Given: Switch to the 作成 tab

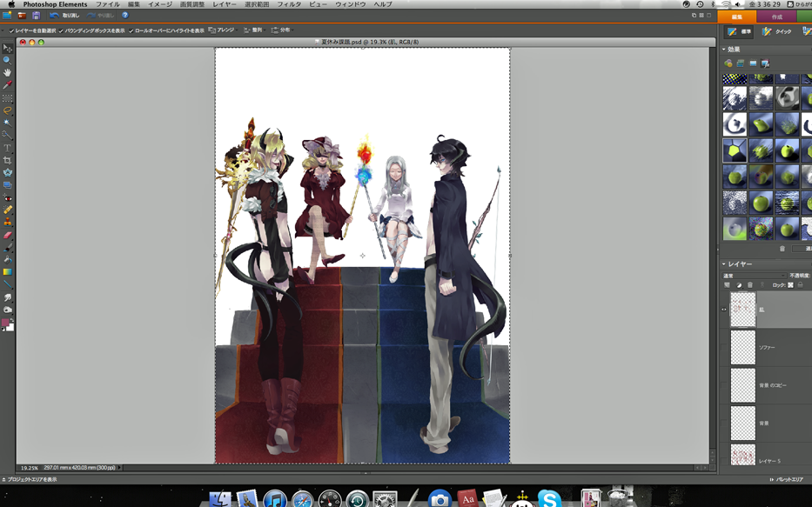Looking at the screenshot, I should (x=777, y=17).
